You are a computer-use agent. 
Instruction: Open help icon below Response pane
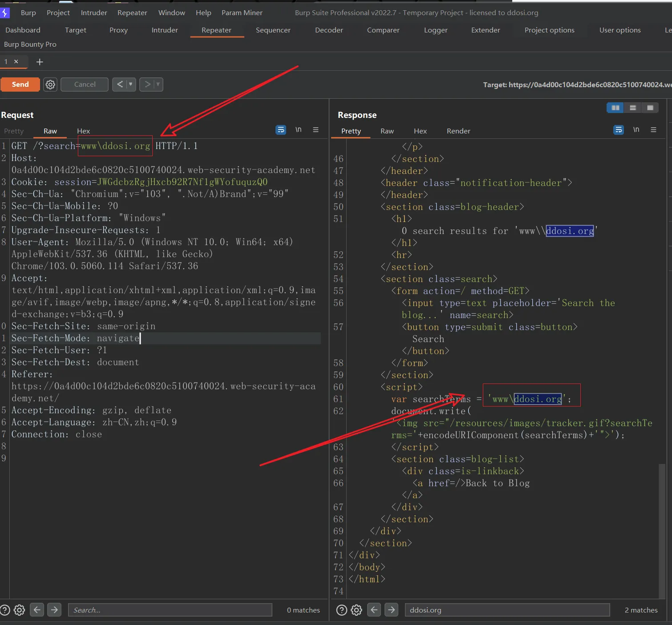click(342, 610)
